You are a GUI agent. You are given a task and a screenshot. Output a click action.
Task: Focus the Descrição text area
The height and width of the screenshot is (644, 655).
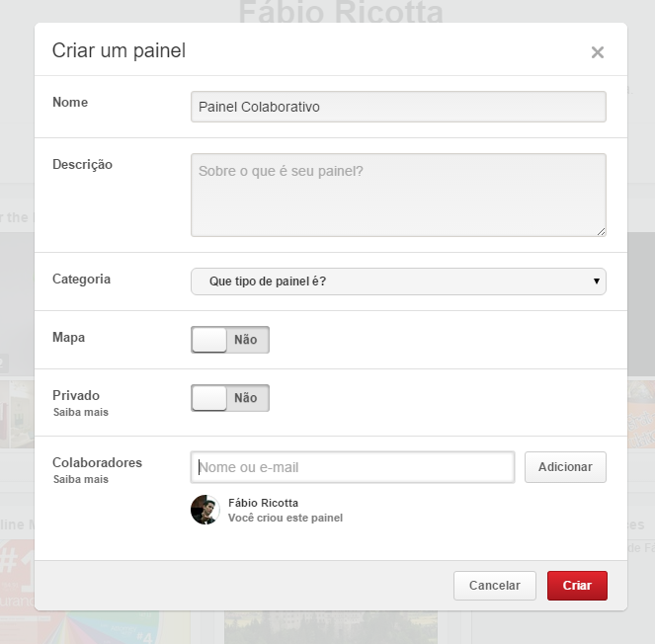[398, 195]
